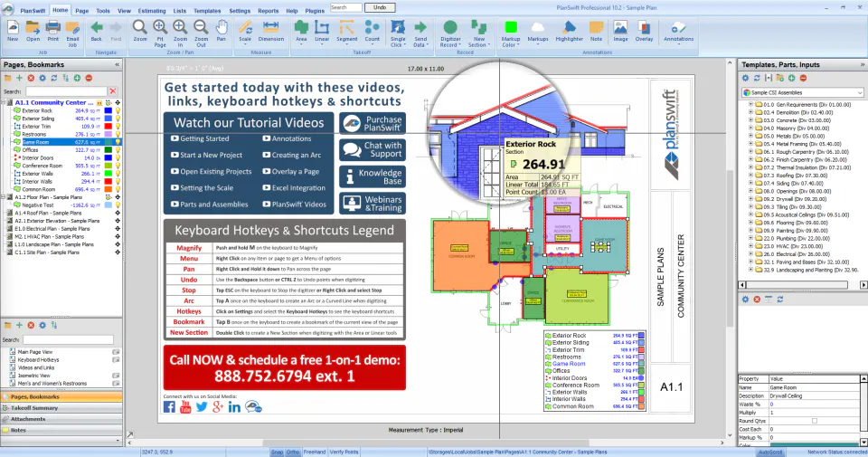868x457 pixels.
Task: Select the Segment takeoff tool
Action: (x=346, y=31)
